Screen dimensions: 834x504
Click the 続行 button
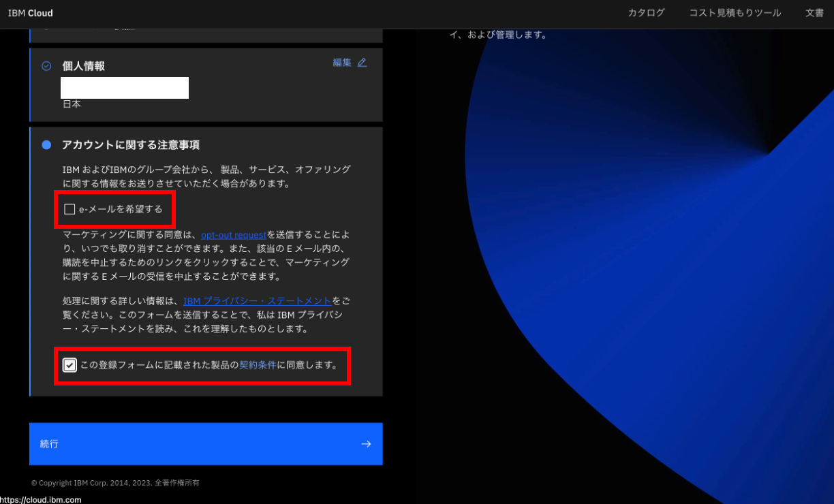pos(206,444)
